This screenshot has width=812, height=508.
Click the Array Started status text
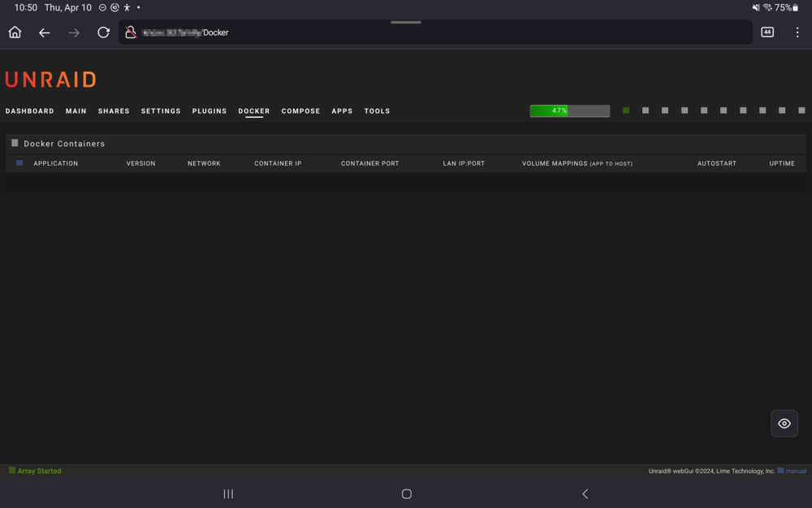point(39,471)
